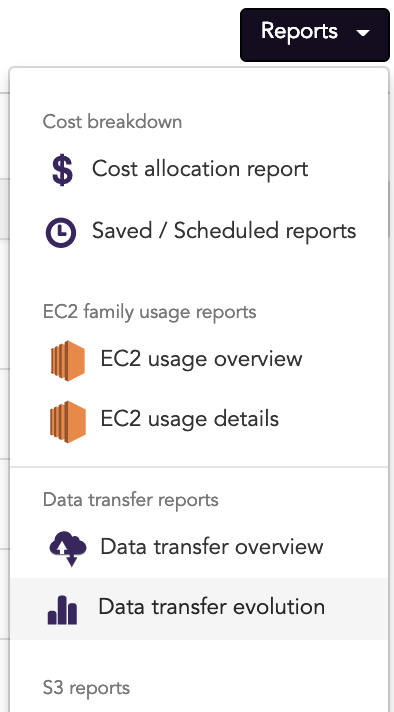Choose EC2 usage overview text entry

(x=201, y=360)
